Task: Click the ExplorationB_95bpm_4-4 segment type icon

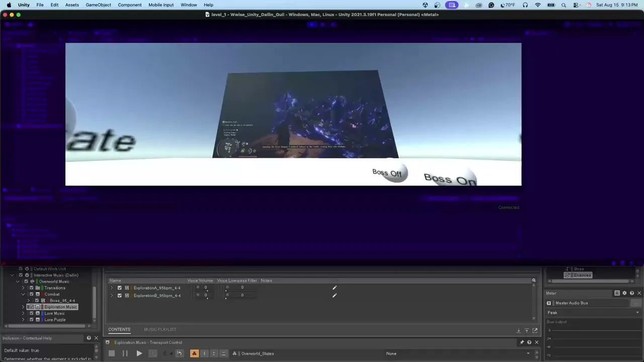Action: pos(127,296)
